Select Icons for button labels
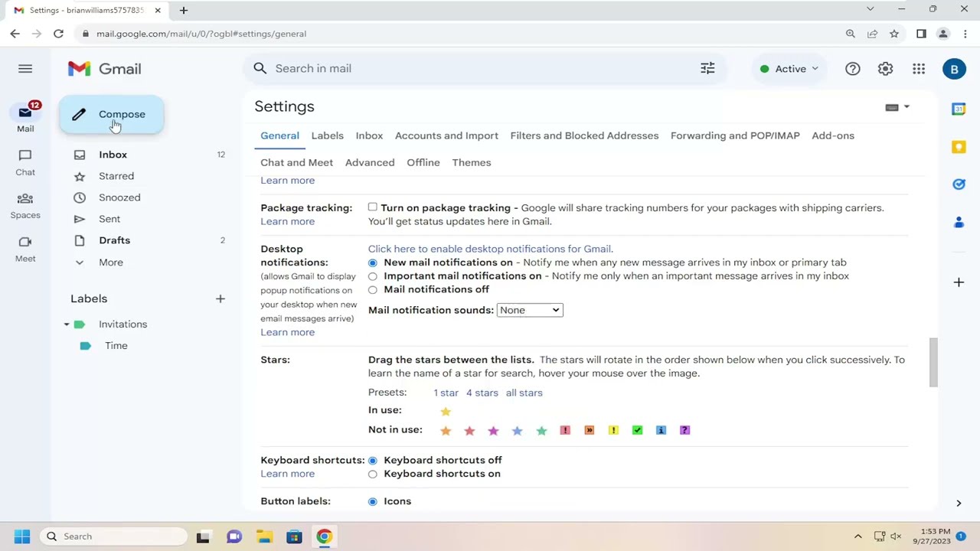Viewport: 980px width, 551px height. (373, 501)
